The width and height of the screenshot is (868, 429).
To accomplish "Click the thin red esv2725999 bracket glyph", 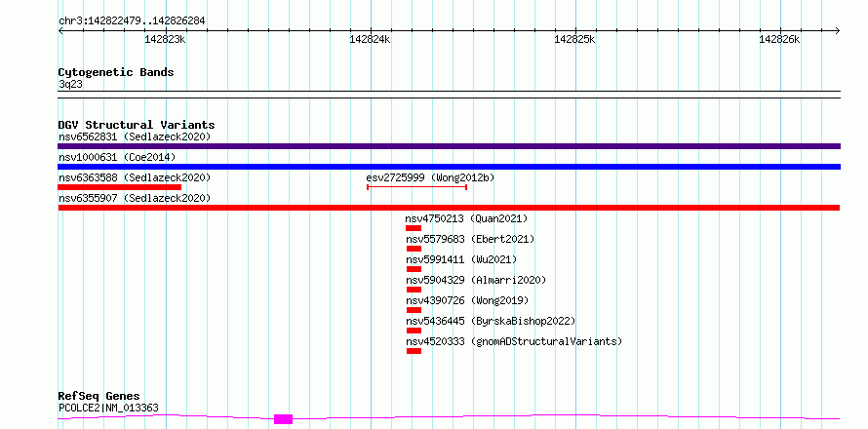I will 416,187.
